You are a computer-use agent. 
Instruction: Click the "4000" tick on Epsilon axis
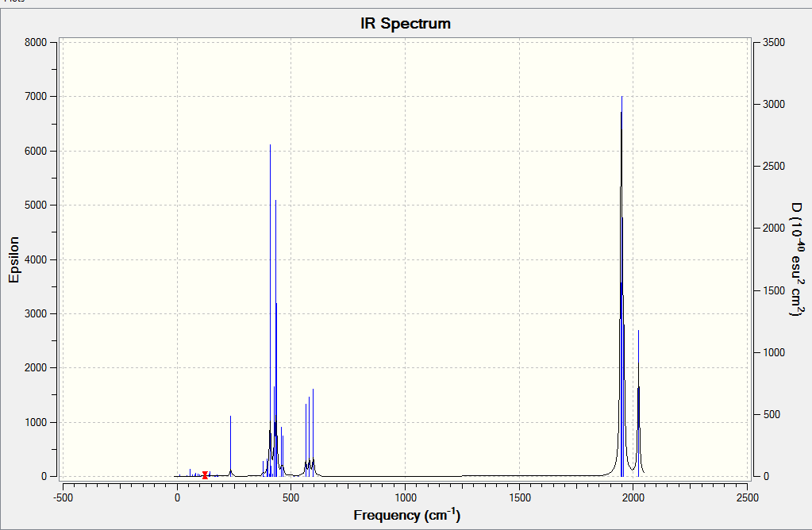[x=36, y=259]
